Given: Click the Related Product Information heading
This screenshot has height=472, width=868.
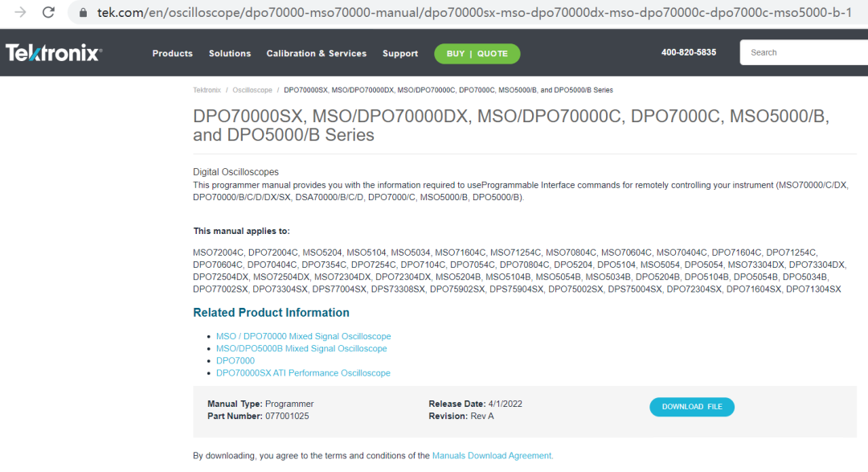Looking at the screenshot, I should (x=272, y=313).
